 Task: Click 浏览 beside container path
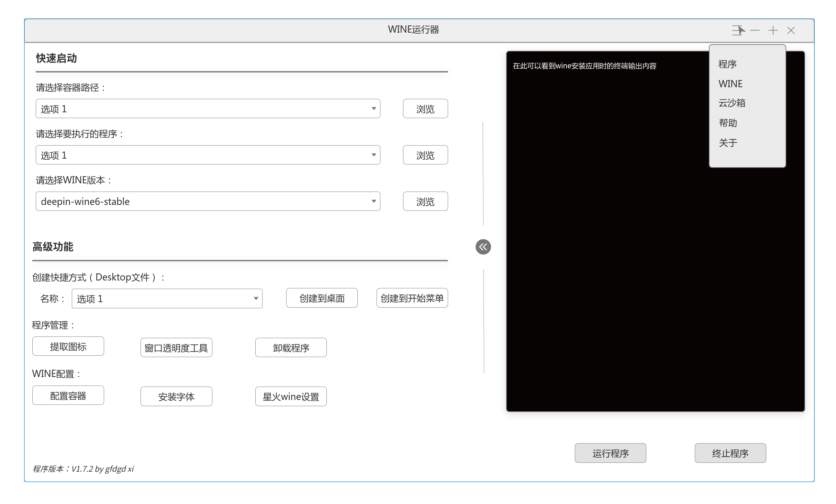[425, 109]
